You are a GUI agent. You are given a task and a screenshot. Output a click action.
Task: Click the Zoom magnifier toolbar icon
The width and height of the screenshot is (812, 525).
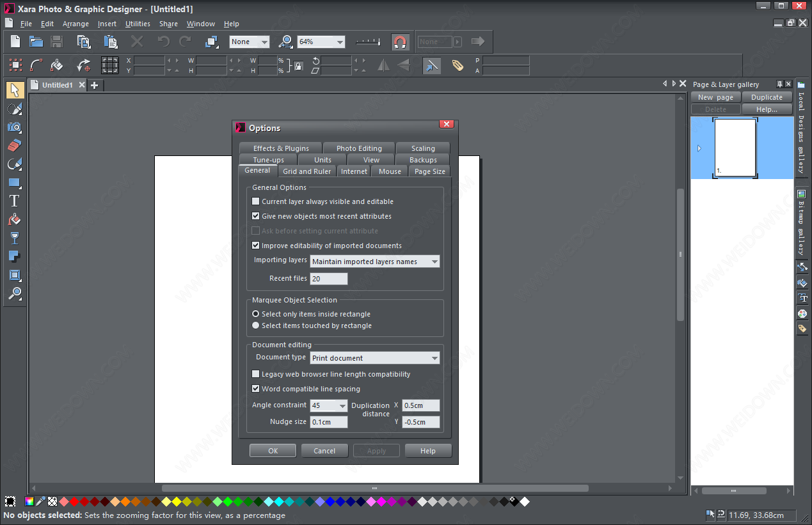[x=285, y=42]
